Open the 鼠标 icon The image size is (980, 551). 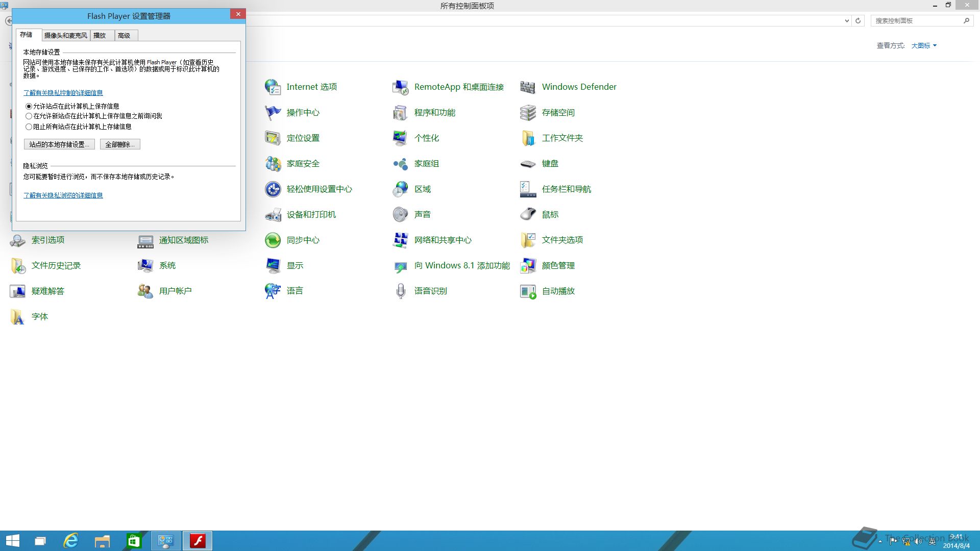click(x=528, y=215)
